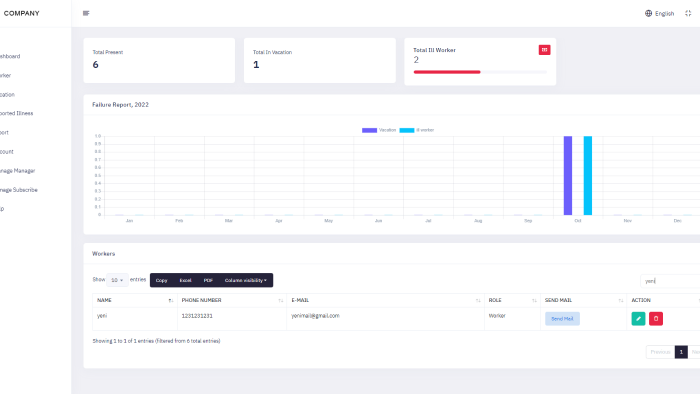The height and width of the screenshot is (394, 700).
Task: Click Send Mail button for yeni
Action: coord(562,319)
